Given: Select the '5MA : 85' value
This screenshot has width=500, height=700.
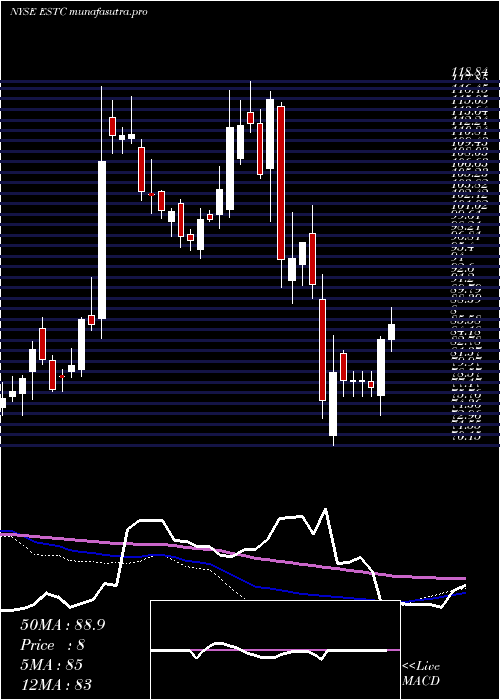Looking at the screenshot, I should (52, 665).
